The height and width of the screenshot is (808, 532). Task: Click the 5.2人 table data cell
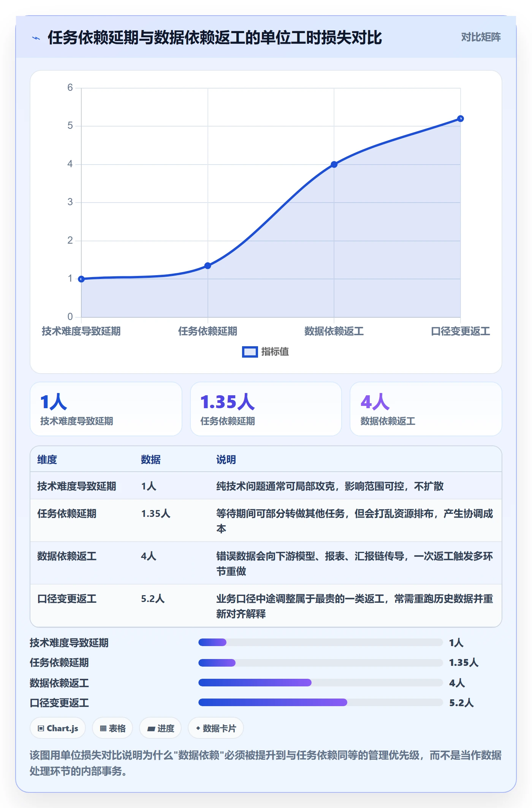coord(153,599)
